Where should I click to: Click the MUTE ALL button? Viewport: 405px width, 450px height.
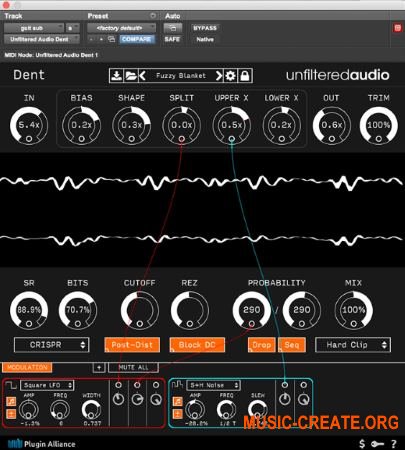tap(133, 367)
